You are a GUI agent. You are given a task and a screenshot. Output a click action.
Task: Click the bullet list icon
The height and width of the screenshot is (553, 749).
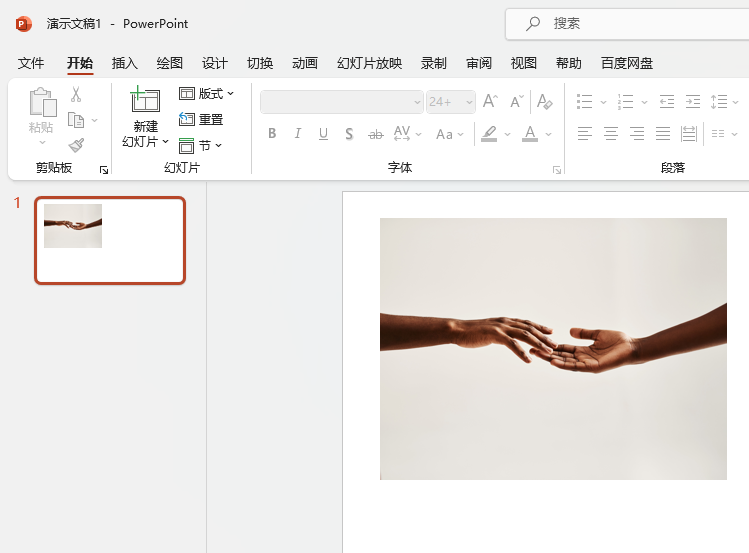click(584, 102)
